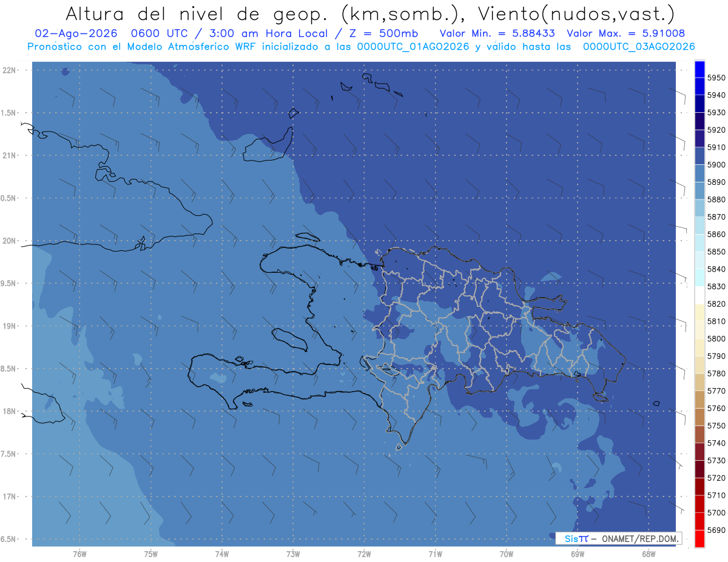Viewport: 728px width, 562px height.
Task: Click the color bar label 5780
Action: point(716,373)
